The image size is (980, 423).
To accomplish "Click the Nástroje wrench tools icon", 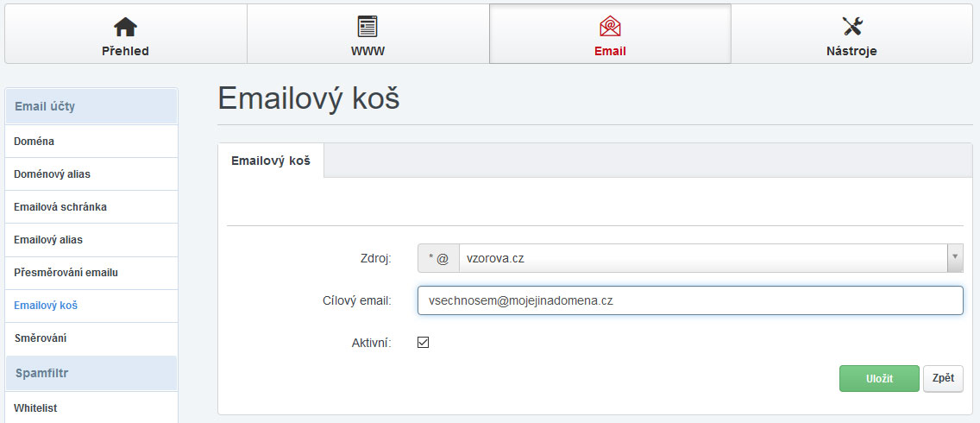I will pos(851,27).
